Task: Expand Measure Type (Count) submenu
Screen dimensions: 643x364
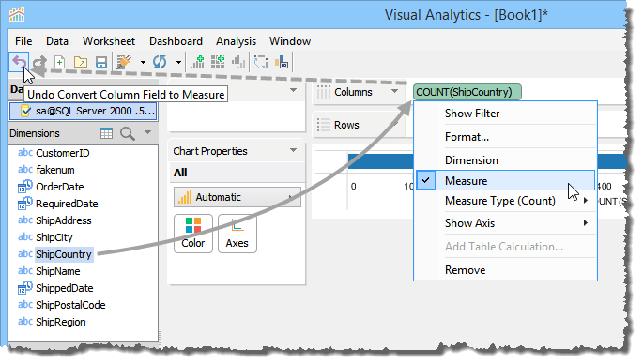Action: (x=505, y=201)
